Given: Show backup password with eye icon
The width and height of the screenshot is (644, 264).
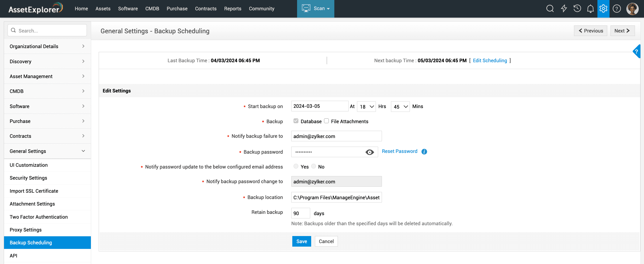Looking at the screenshot, I should (370, 152).
